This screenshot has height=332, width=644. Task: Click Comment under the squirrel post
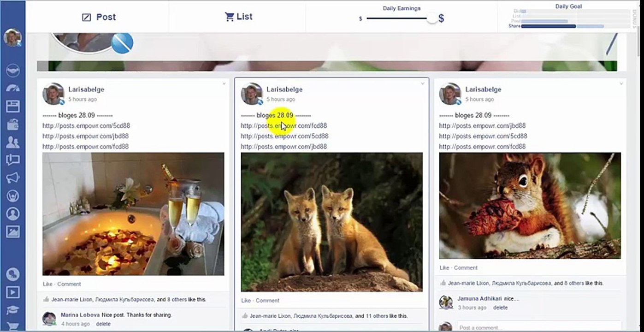(x=466, y=267)
